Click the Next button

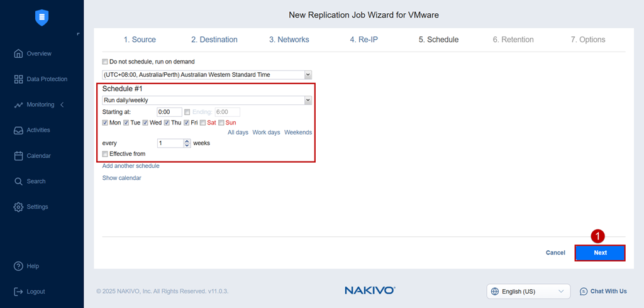[x=600, y=253]
